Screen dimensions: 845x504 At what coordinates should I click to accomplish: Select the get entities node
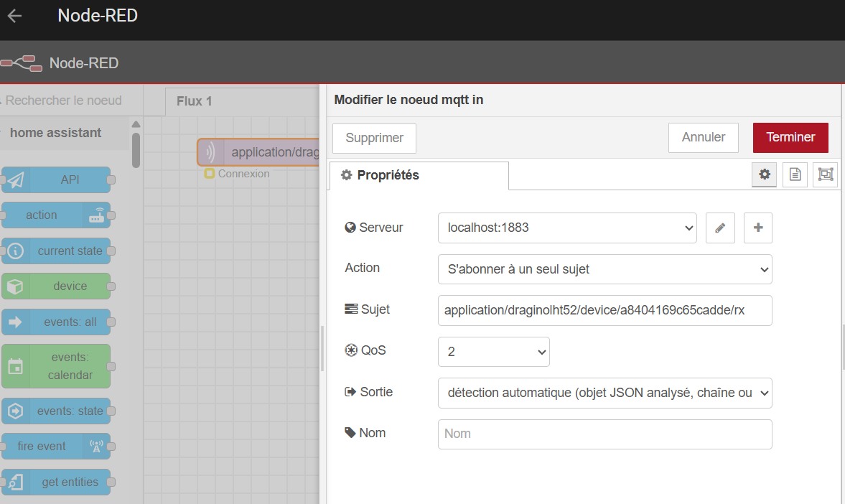[57, 482]
